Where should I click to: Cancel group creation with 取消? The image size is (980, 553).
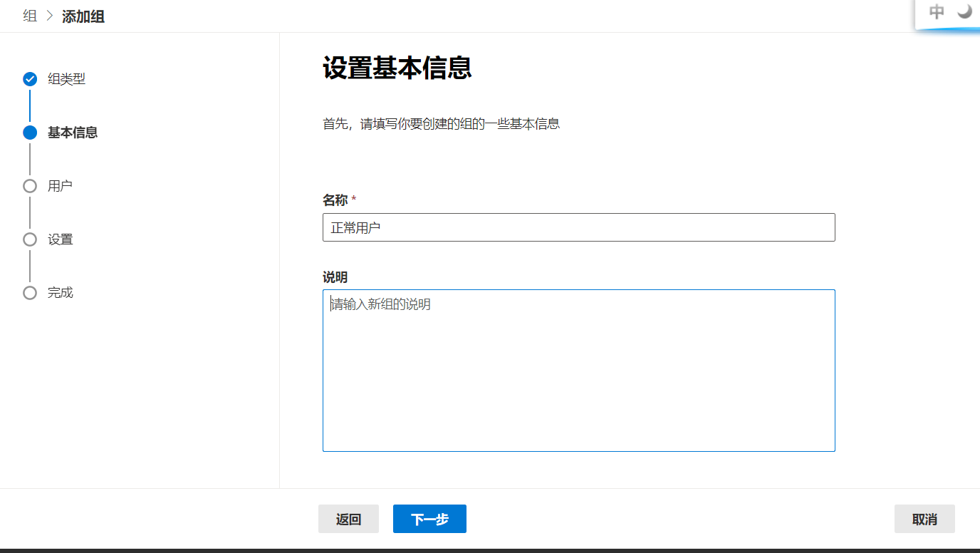[x=924, y=519]
